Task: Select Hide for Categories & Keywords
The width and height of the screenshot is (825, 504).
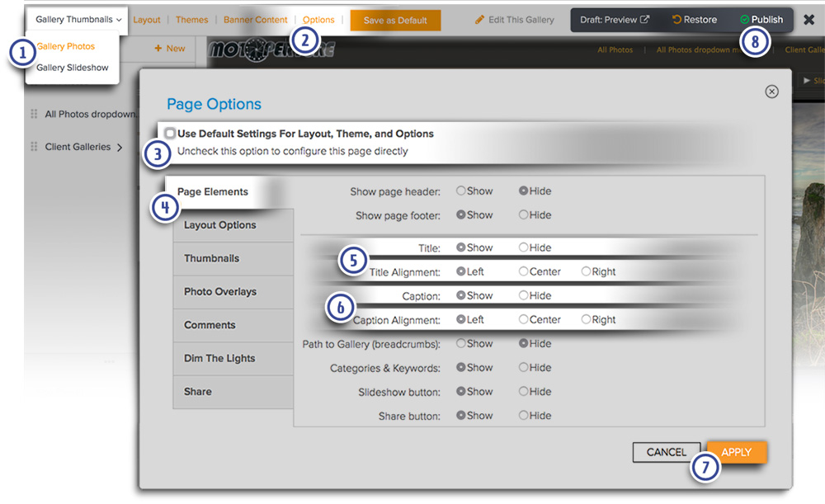Action: click(x=524, y=367)
